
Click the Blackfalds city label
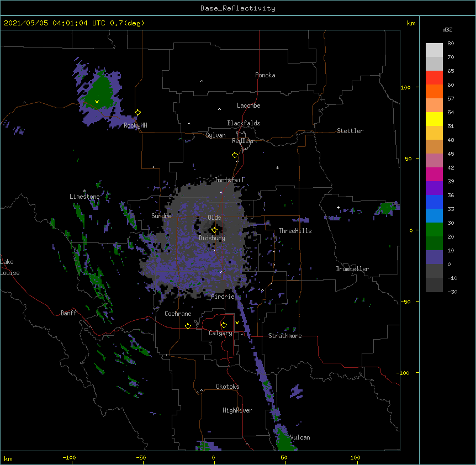point(244,123)
